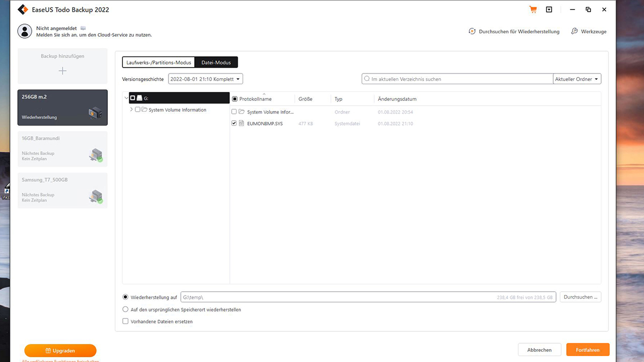644x362 pixels.
Task: Toggle the G: drive checkbox in tree
Action: 133,98
